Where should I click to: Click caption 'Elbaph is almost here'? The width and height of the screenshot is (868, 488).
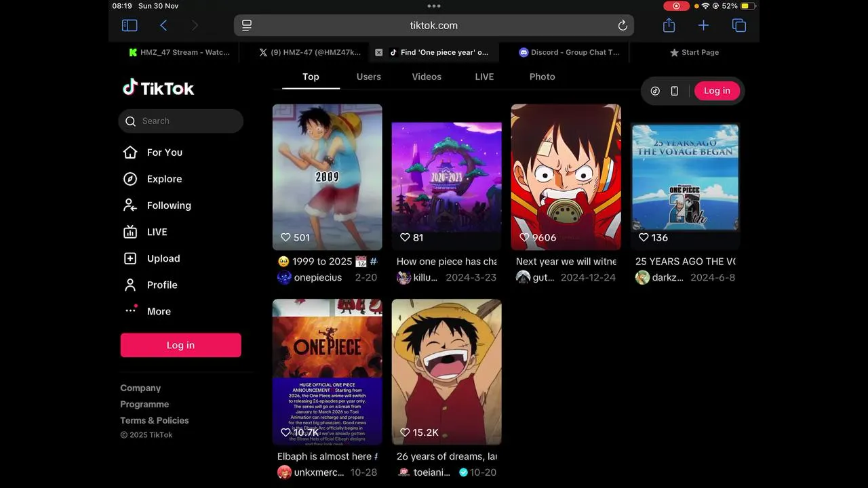tap(324, 457)
